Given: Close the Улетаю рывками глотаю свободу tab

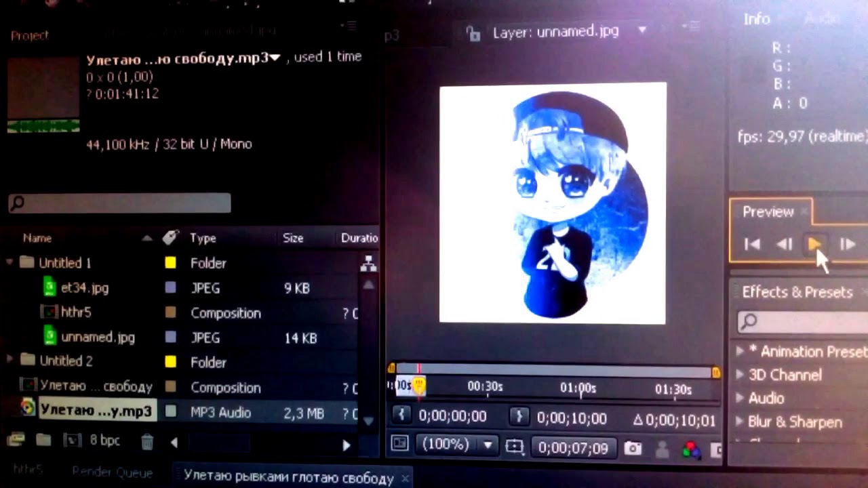Looking at the screenshot, I should tap(406, 479).
